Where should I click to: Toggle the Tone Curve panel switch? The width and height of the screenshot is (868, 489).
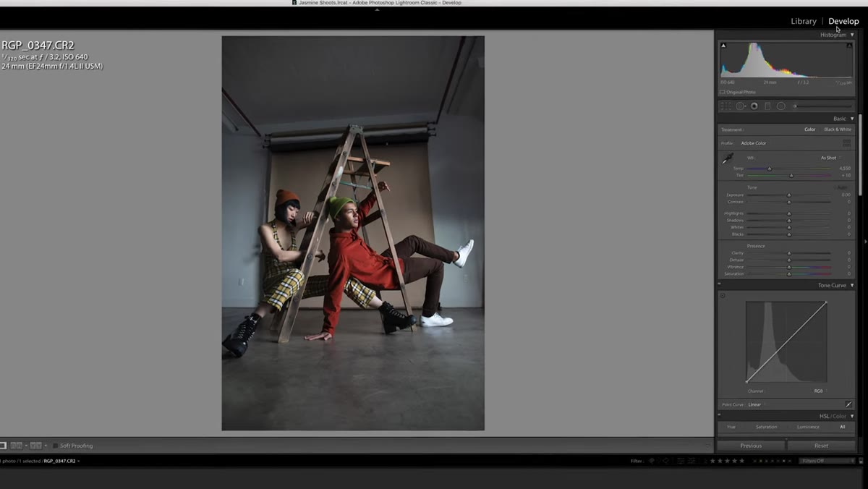click(719, 285)
